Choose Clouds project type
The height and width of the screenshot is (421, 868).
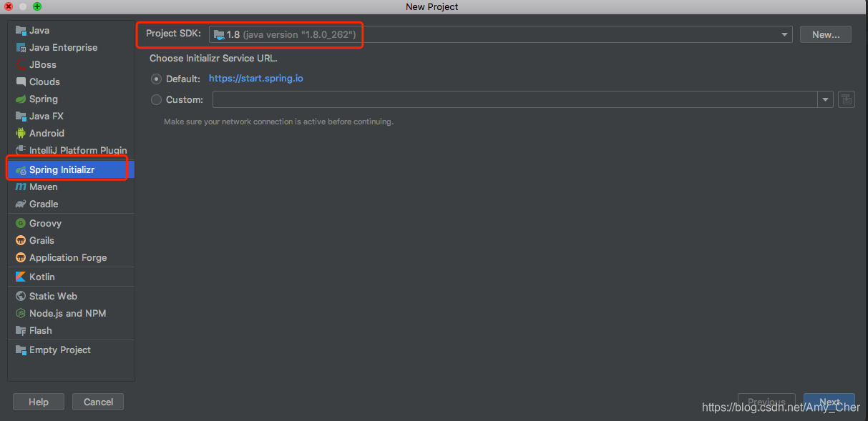point(72,82)
